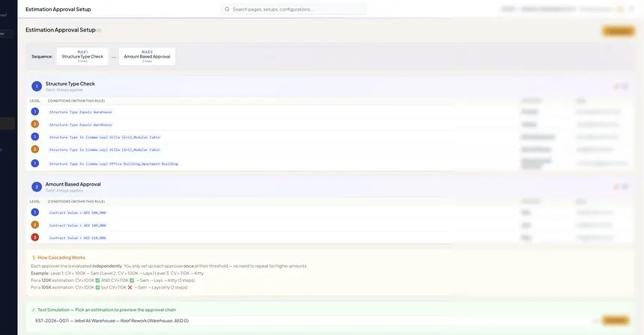
Task: Open the EST-2026-0011 Jebel Ali Warehouse estimation dropdown
Action: coord(315,321)
